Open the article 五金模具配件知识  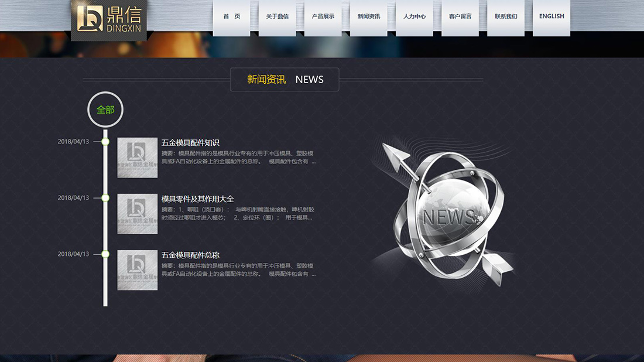point(190,141)
